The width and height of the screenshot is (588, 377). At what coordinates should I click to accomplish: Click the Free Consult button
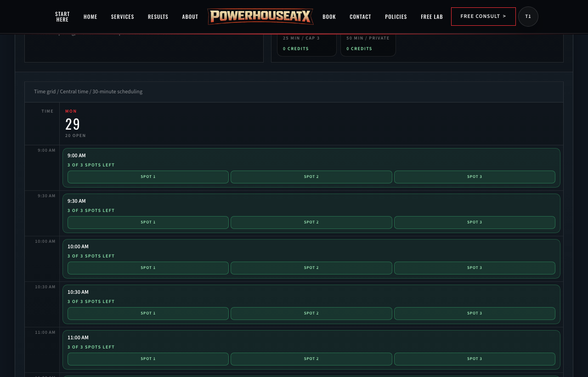coord(483,17)
